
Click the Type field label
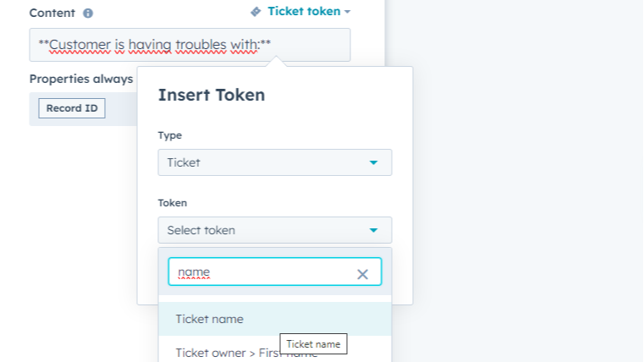(170, 135)
